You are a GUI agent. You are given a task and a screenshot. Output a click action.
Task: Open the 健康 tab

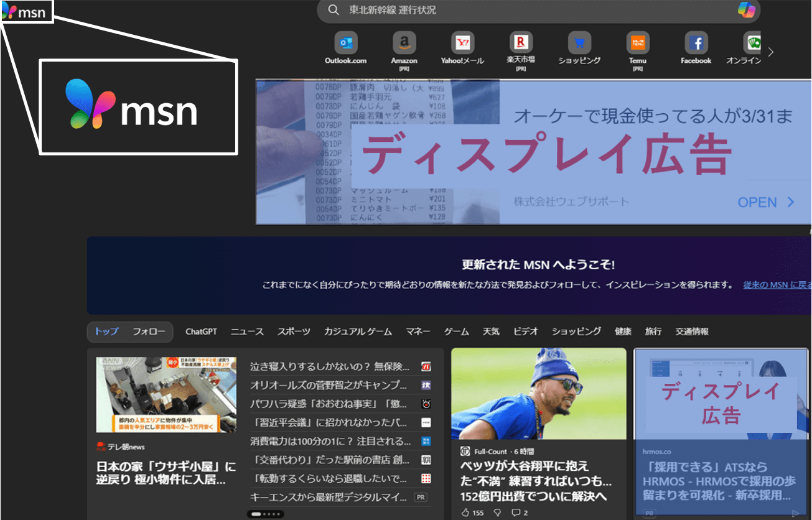623,332
